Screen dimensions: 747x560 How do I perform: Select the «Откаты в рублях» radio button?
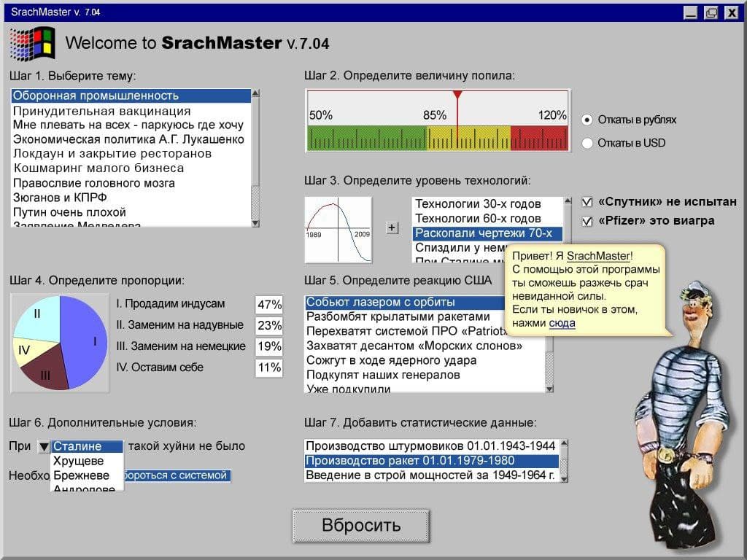587,120
